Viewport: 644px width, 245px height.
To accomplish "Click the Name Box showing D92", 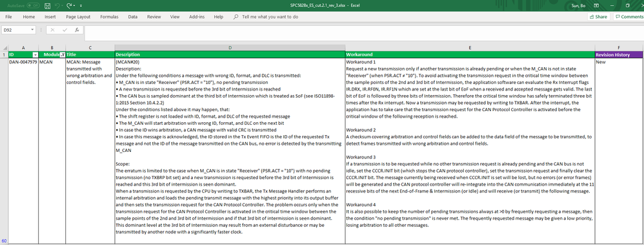I will [x=15, y=30].
